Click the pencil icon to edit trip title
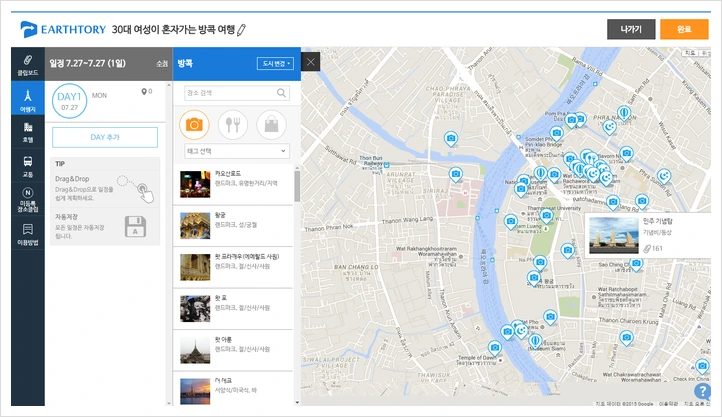The image size is (722, 417). [x=241, y=30]
